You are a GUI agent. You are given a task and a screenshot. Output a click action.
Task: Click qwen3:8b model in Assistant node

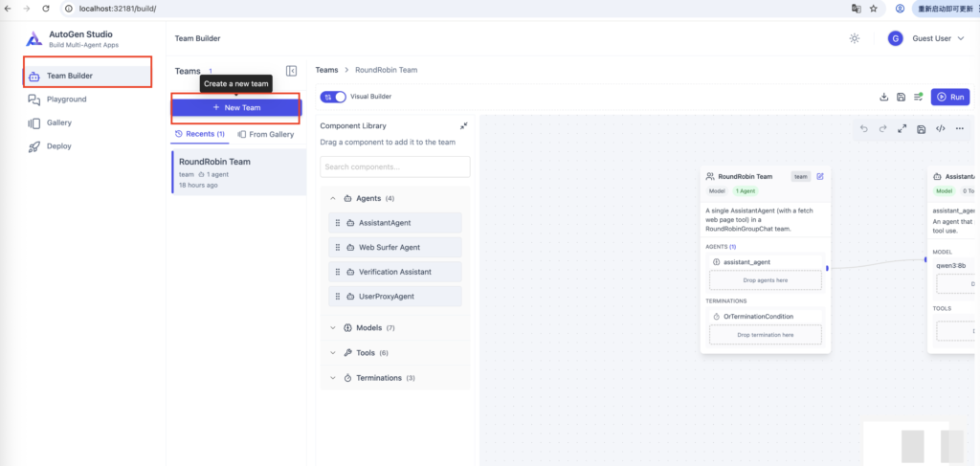click(950, 265)
